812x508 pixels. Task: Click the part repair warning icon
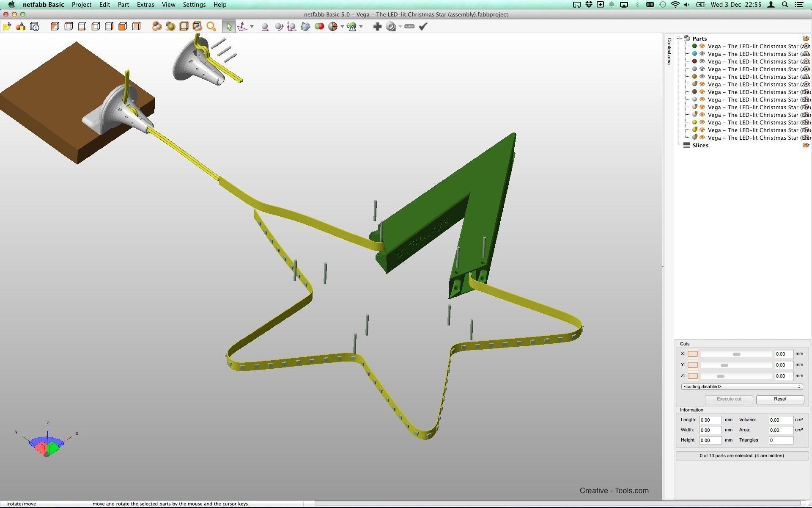tap(351, 27)
